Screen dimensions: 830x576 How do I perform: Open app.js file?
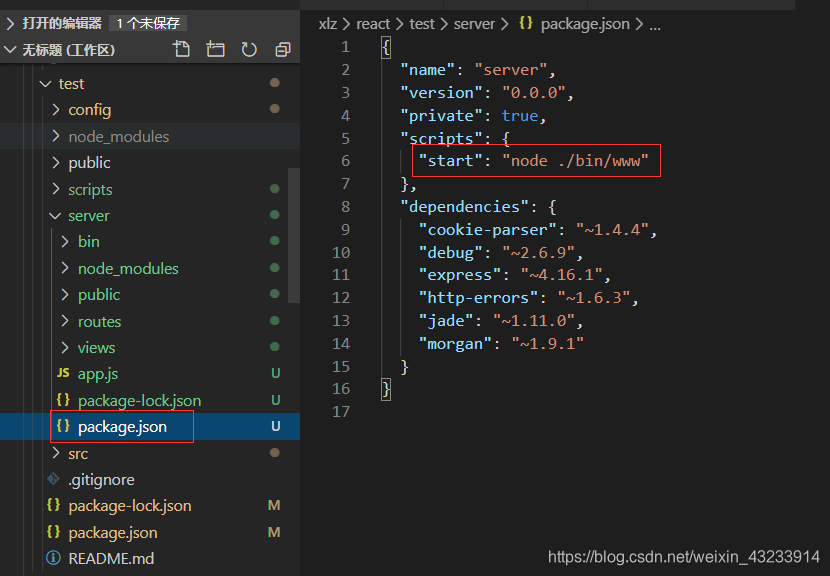pos(98,374)
